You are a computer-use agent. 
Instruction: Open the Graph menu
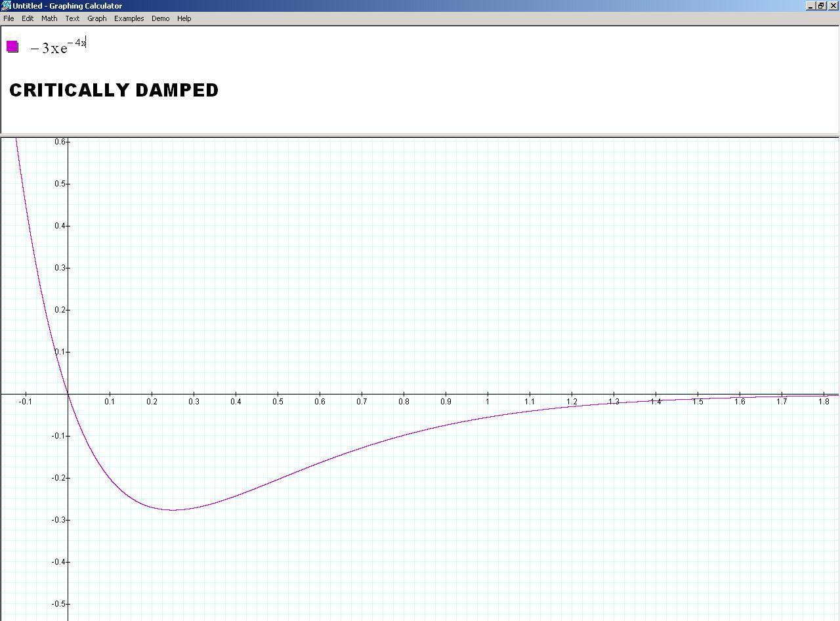point(97,18)
